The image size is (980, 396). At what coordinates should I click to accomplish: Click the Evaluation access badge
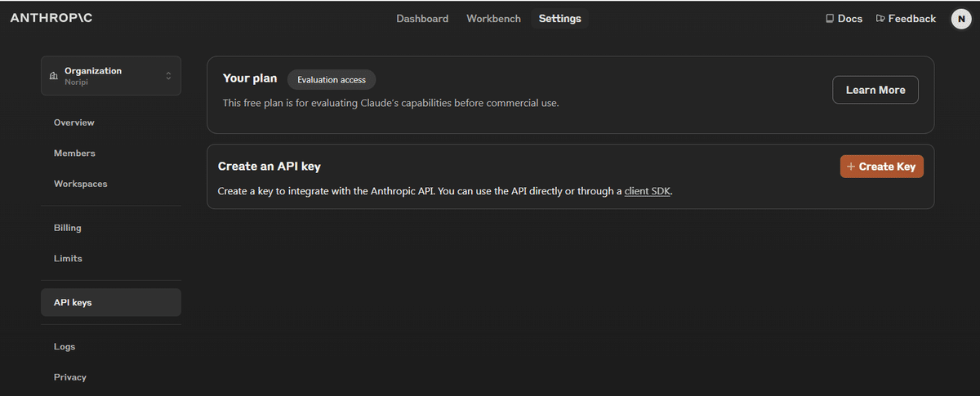point(332,80)
